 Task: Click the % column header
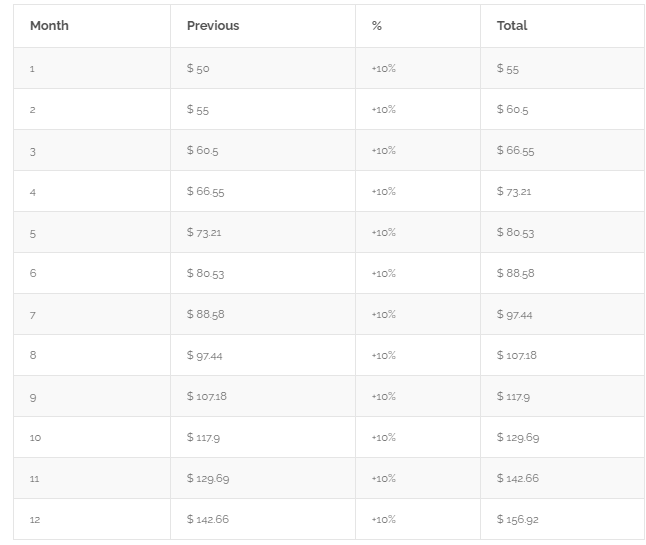click(x=377, y=26)
